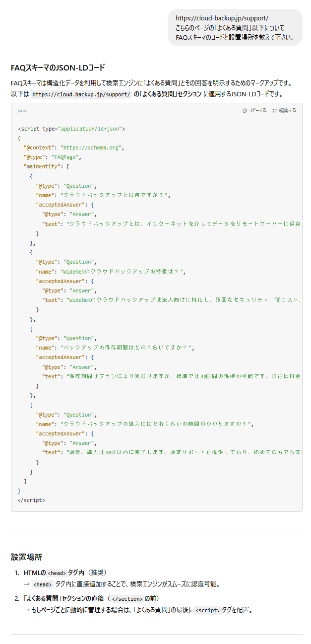Viewport: 311px width, 644px height.
Task: Click the <script> inline code in last line
Action: 207,610
